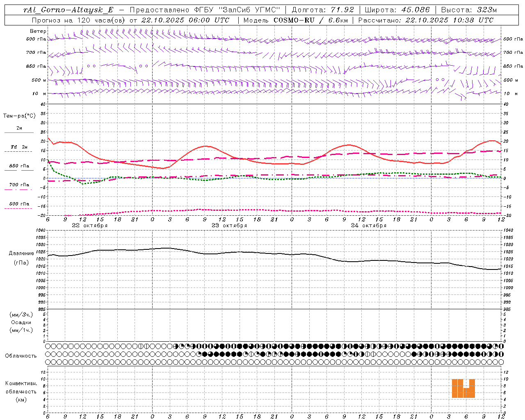Click the 23 октября date label
This screenshot has width=525, height=420.
pyautogui.click(x=229, y=226)
